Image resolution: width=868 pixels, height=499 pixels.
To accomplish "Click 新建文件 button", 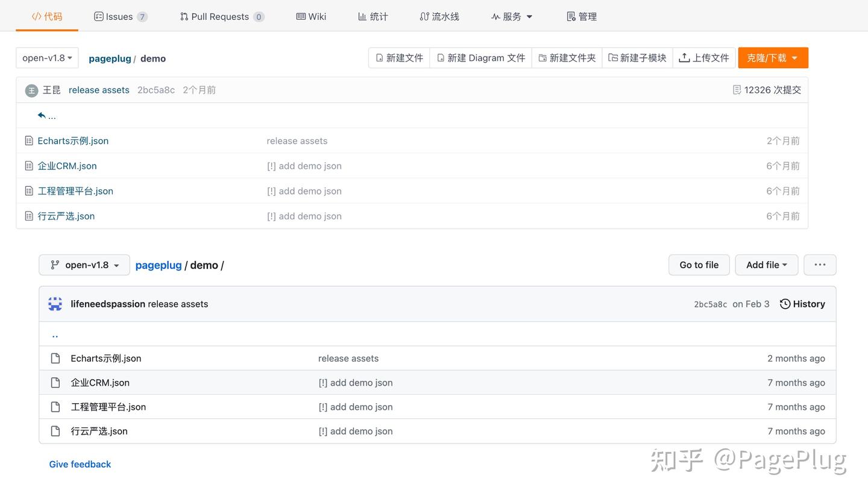I will 399,58.
